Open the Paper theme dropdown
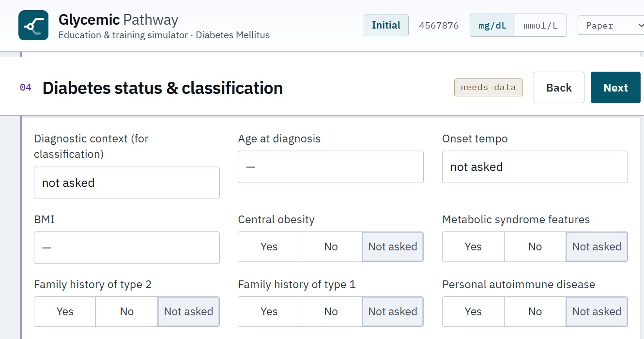644x339 pixels. click(611, 25)
